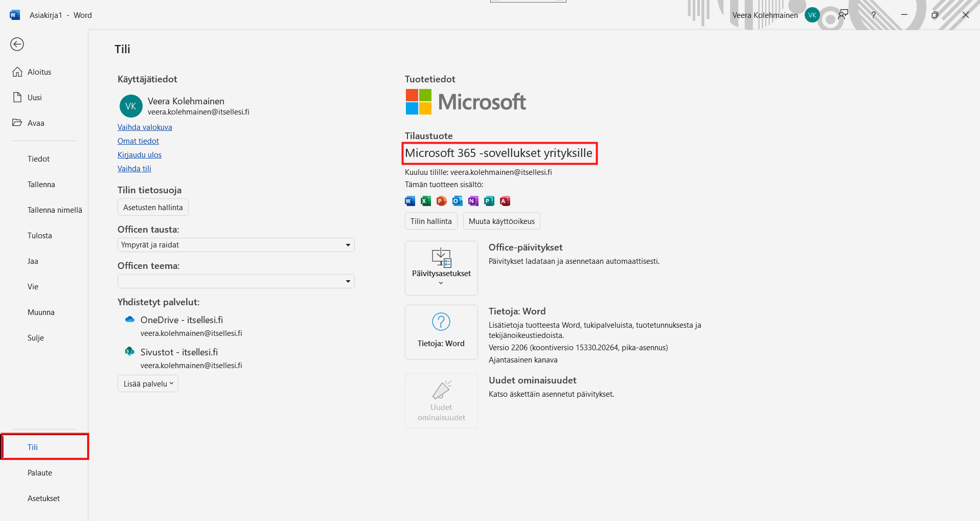The width and height of the screenshot is (980, 521).
Task: Open the coauthoring person icon in the title bar
Action: 843,15
